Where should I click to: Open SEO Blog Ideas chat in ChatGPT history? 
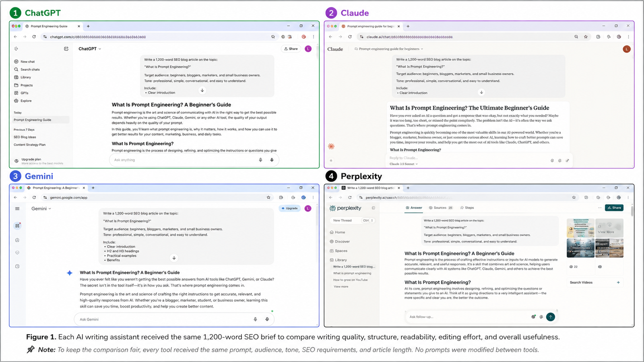point(25,137)
